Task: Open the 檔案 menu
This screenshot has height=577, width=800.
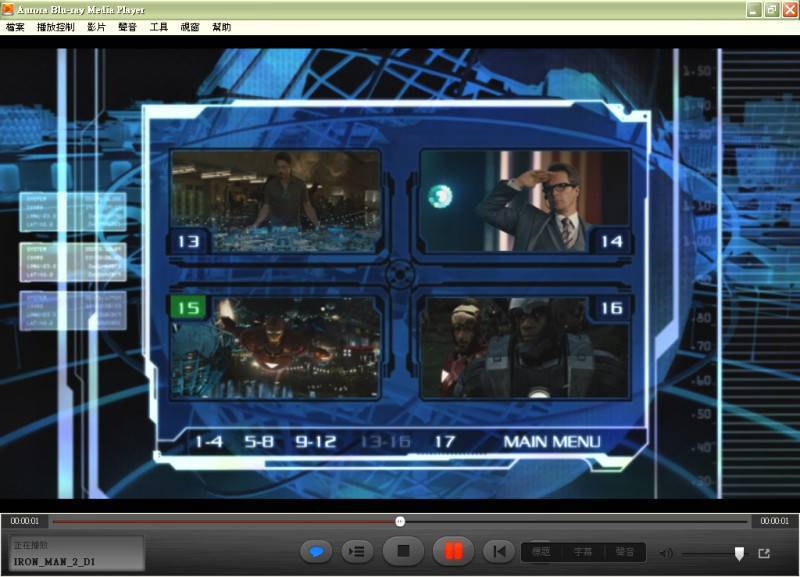Action: (15, 27)
